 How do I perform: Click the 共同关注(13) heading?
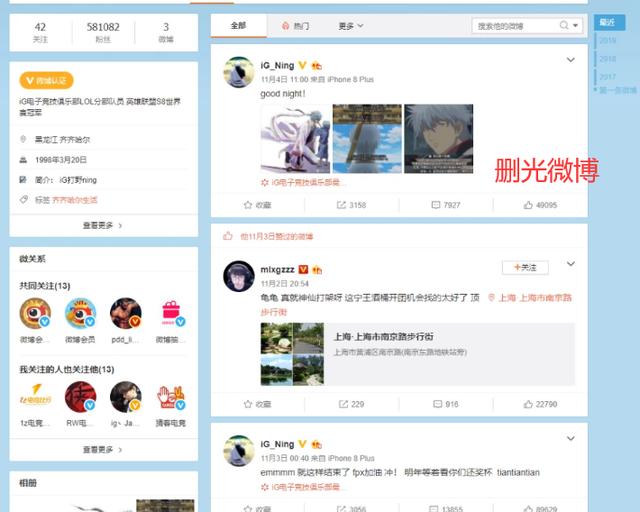(x=44, y=286)
